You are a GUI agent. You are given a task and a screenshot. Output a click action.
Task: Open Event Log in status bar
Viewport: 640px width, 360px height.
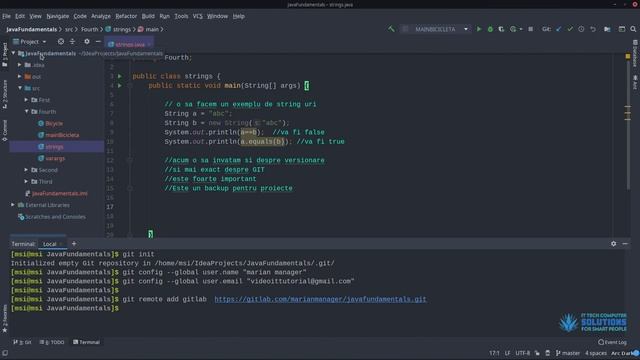click(612, 342)
